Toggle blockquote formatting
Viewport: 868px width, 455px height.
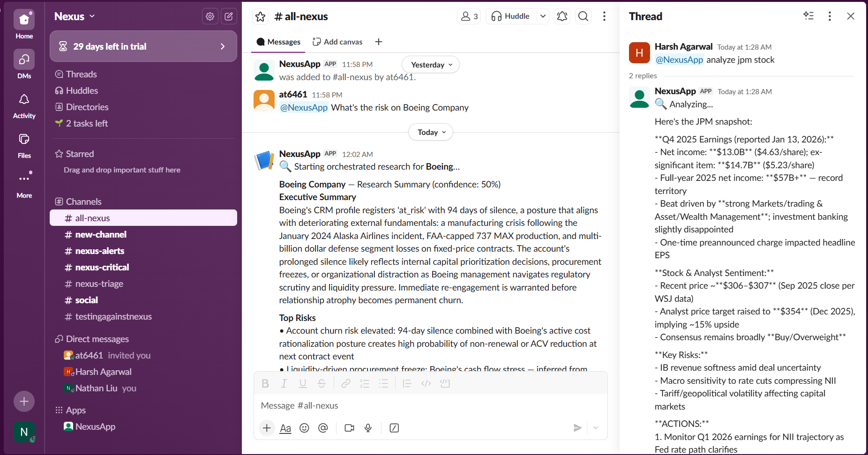tap(407, 383)
